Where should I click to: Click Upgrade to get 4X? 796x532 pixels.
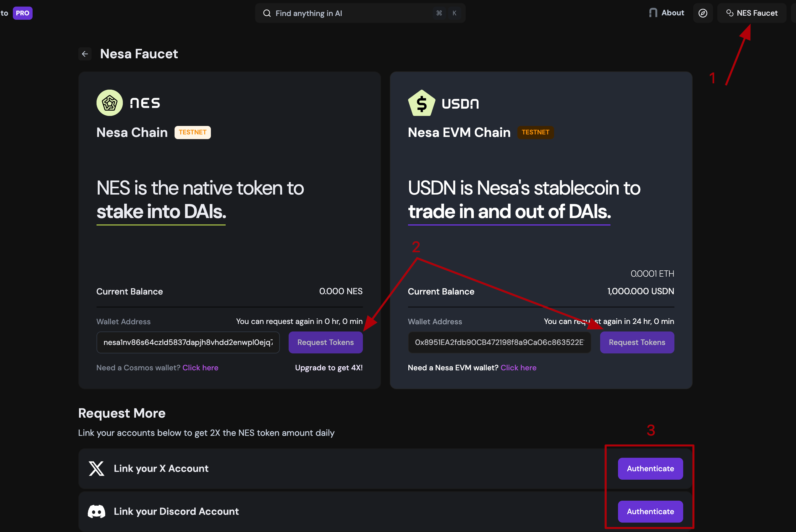[328, 368]
